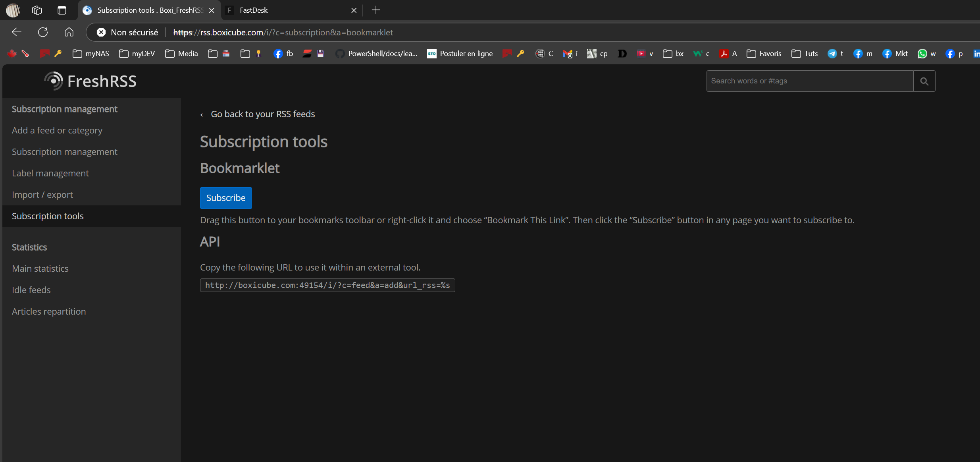Open the PowerShell/docs GitHub bookmark
Image resolution: width=980 pixels, height=462 pixels.
376,54
